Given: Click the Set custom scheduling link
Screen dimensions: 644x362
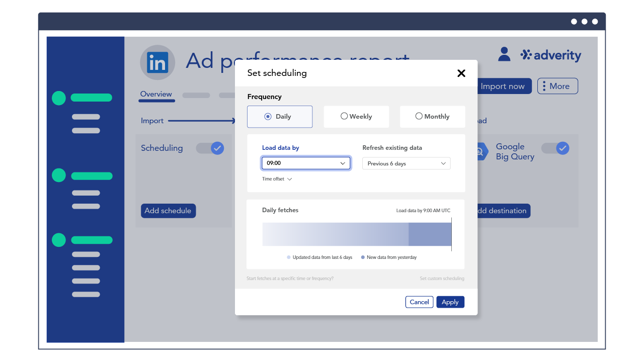Looking at the screenshot, I should 442,279.
